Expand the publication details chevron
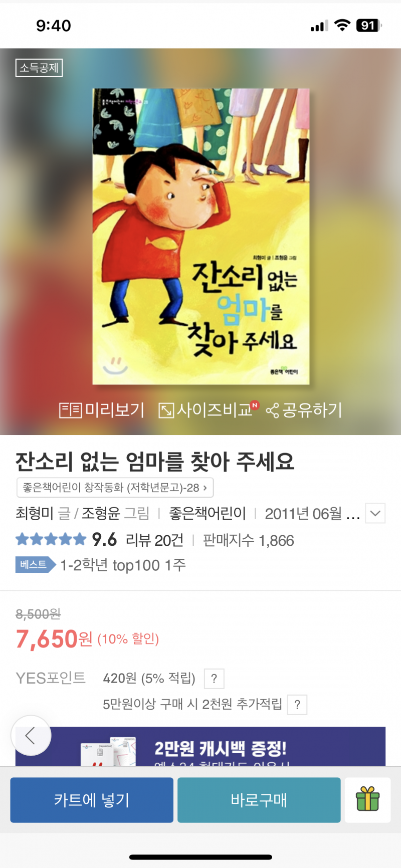Viewport: 401px width, 868px height. [x=375, y=513]
